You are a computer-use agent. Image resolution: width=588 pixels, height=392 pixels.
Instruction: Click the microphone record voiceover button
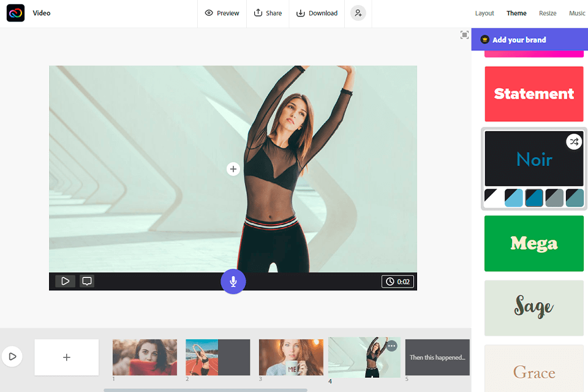(233, 281)
